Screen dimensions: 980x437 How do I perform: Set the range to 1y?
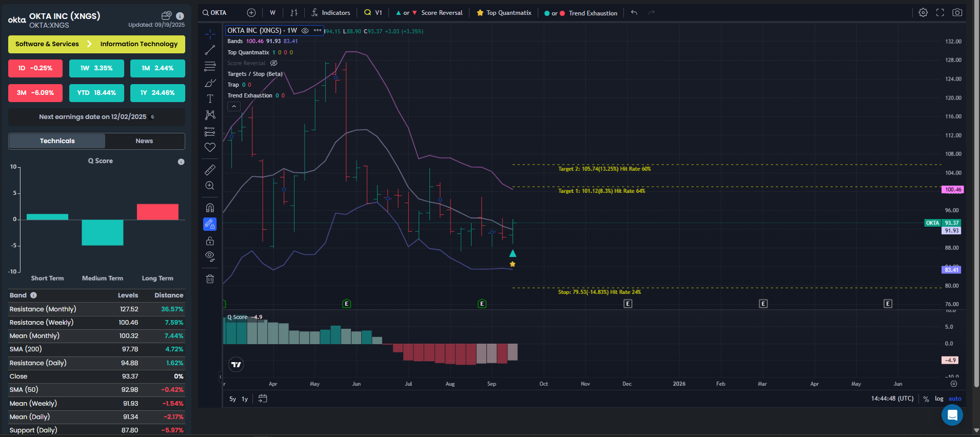pyautogui.click(x=245, y=399)
